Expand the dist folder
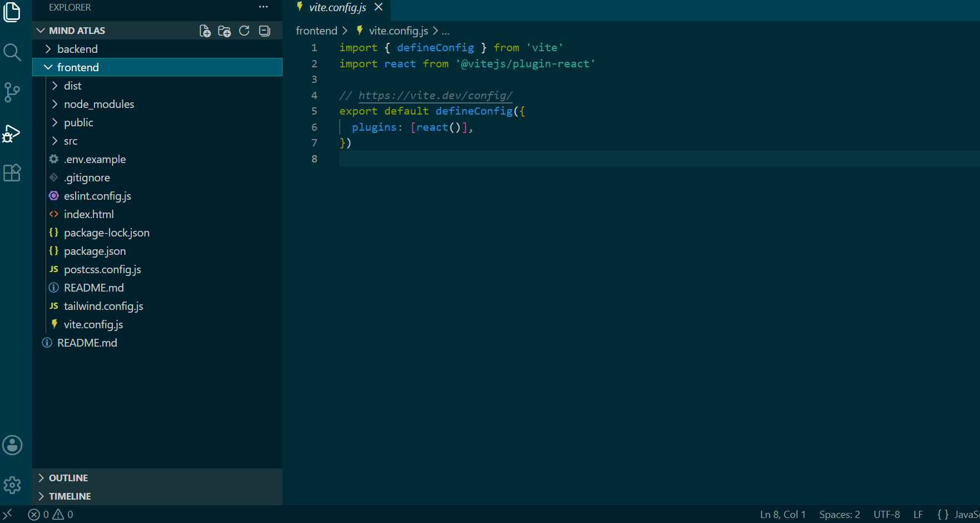The image size is (980, 523). (157, 86)
